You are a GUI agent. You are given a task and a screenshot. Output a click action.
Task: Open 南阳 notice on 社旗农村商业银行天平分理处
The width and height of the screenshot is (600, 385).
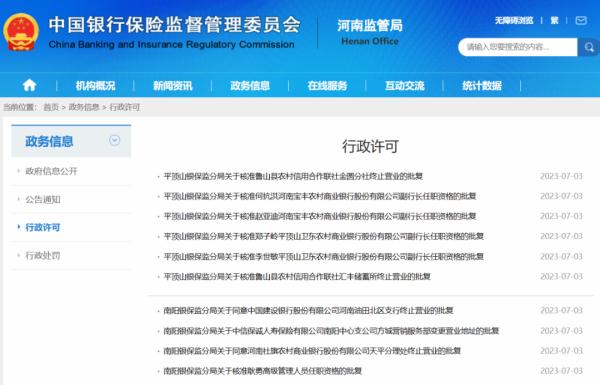pyautogui.click(x=312, y=351)
